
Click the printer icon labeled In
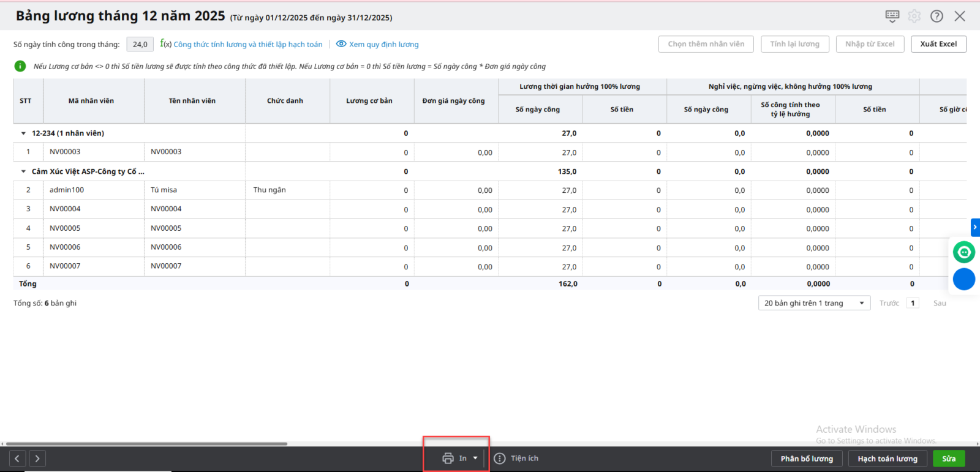coord(448,459)
